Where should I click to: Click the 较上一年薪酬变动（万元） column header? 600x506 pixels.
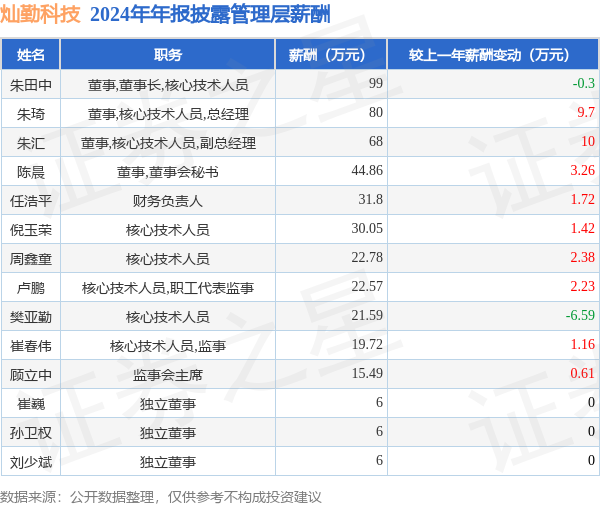[493, 55]
